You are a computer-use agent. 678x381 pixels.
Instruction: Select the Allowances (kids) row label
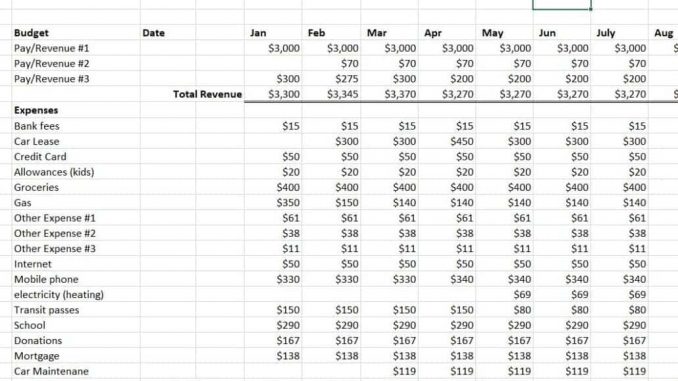[x=76, y=172]
